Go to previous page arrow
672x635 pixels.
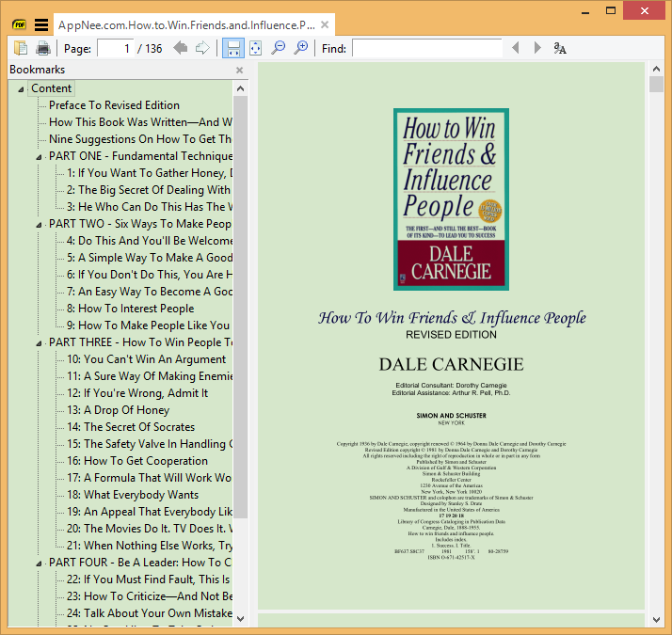coord(181,48)
